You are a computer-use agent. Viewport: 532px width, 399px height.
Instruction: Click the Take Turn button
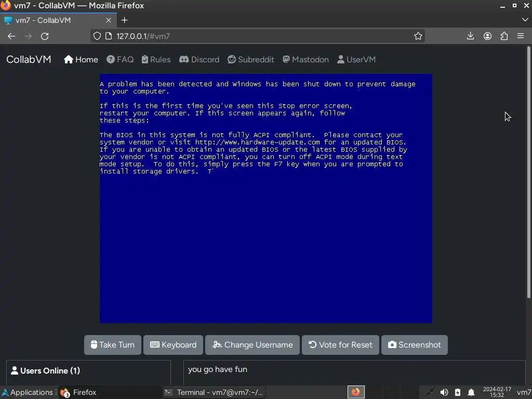[x=113, y=345]
